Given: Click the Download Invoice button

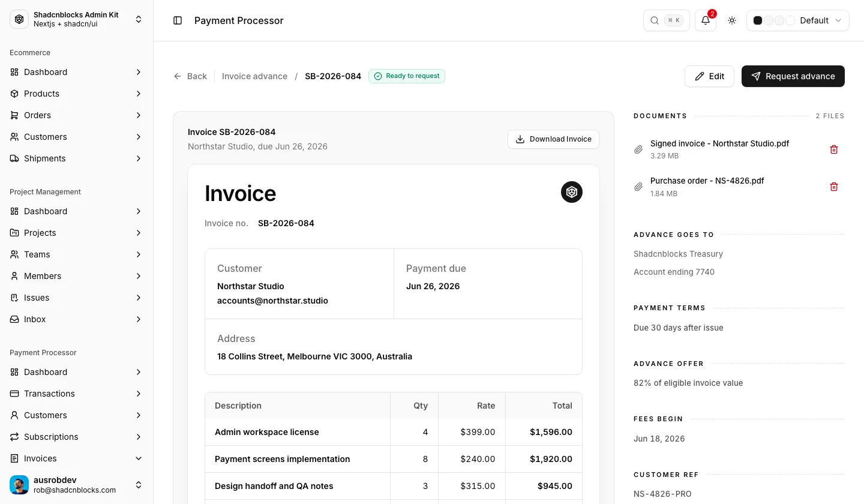Looking at the screenshot, I should tap(553, 139).
